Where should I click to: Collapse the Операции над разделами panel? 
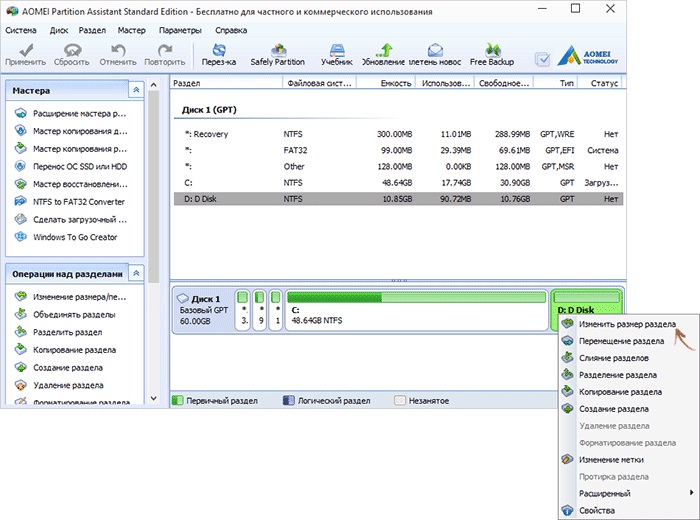coord(136,273)
